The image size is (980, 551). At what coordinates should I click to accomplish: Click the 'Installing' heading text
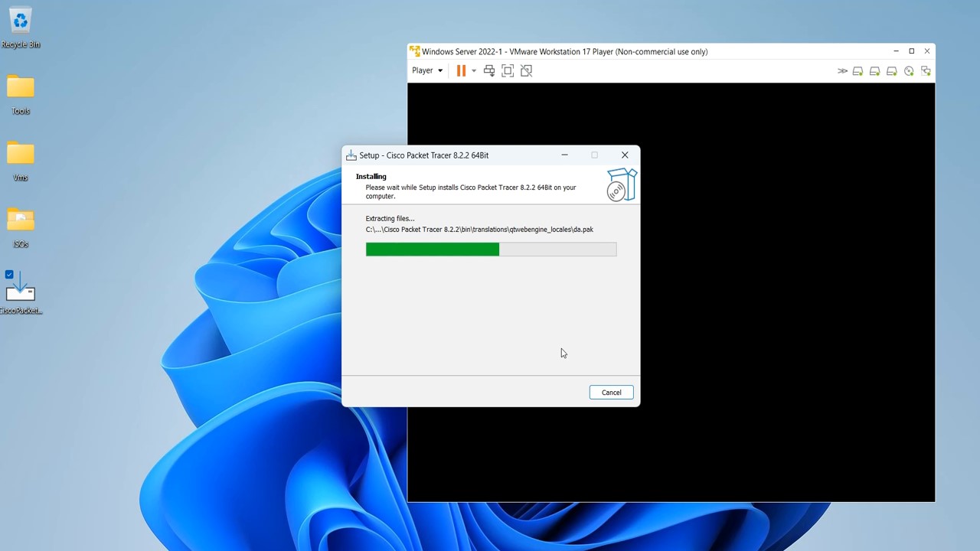(371, 177)
